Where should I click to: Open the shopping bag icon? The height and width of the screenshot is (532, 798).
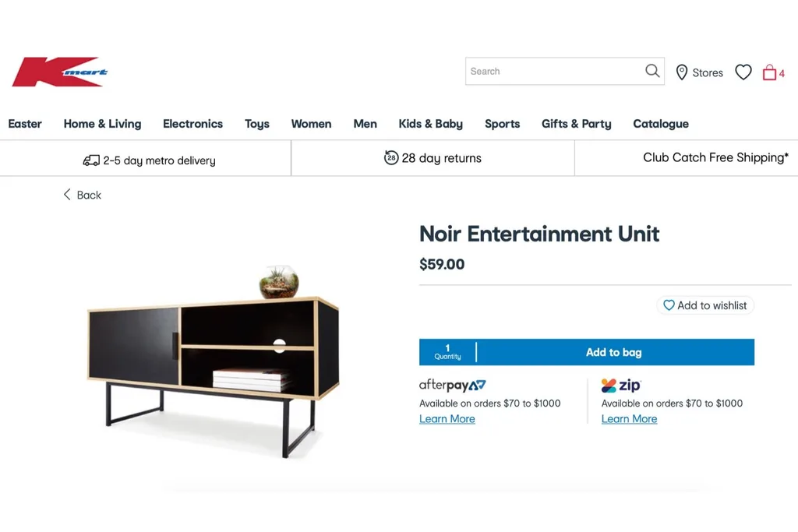pos(769,72)
